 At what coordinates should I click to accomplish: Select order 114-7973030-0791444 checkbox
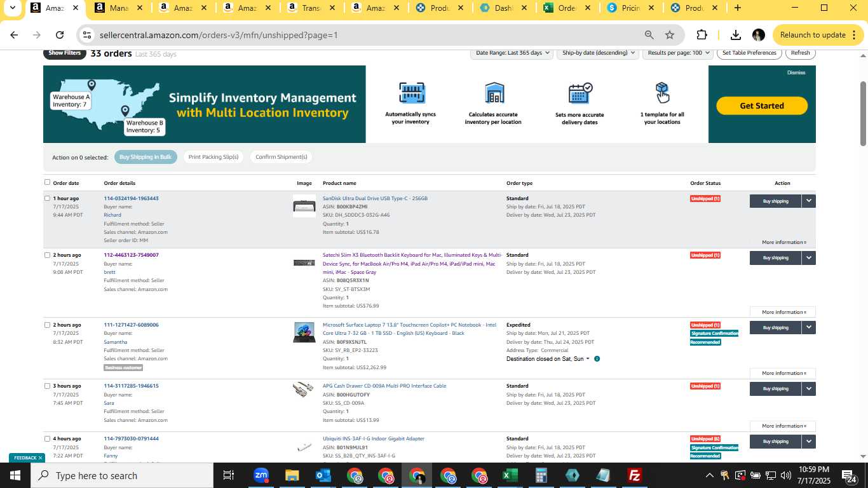click(47, 438)
